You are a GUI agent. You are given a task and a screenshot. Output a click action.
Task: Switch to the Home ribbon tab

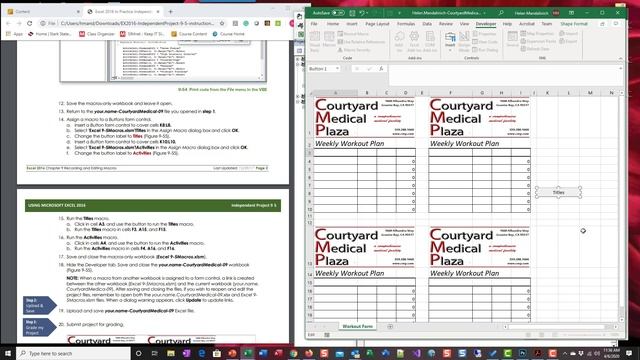click(333, 24)
